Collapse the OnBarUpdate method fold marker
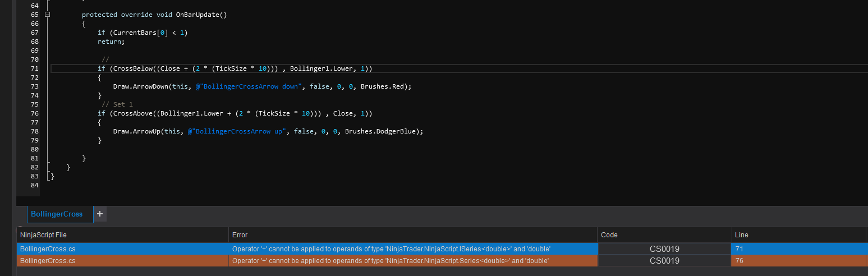 [47, 15]
